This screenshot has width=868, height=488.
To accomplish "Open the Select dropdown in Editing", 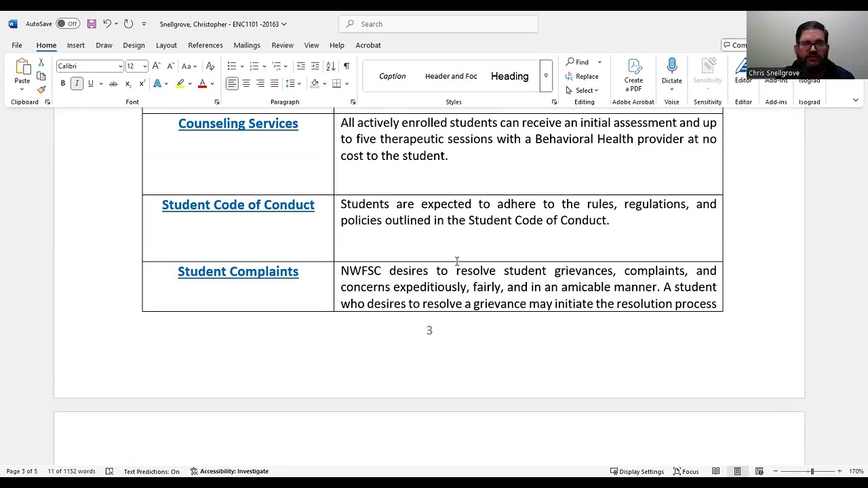I will coord(582,90).
